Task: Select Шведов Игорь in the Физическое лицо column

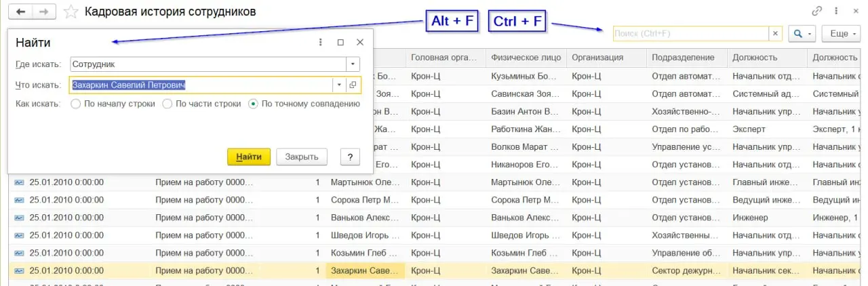Action: point(526,235)
